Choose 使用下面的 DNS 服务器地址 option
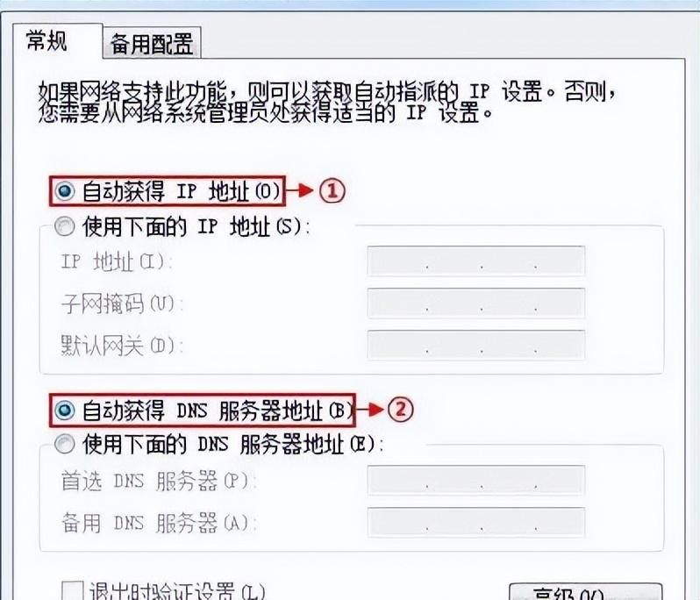The image size is (700, 600). click(65, 444)
